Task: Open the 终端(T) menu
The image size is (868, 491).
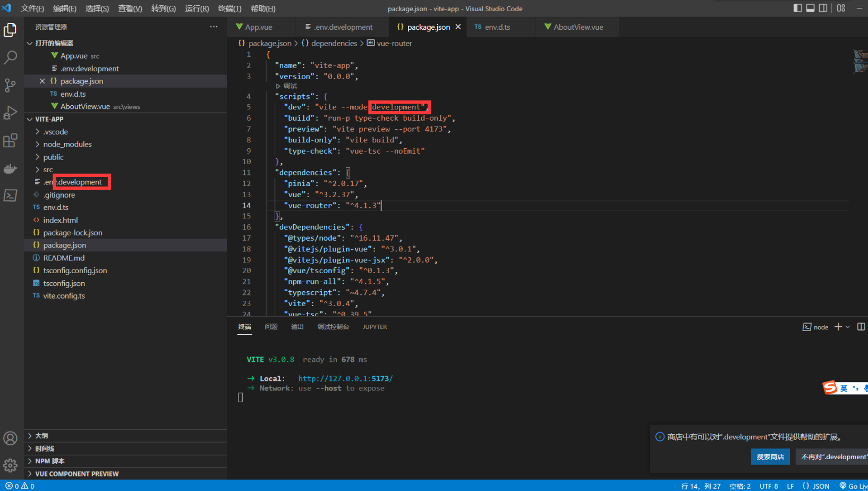Action: pyautogui.click(x=229, y=9)
